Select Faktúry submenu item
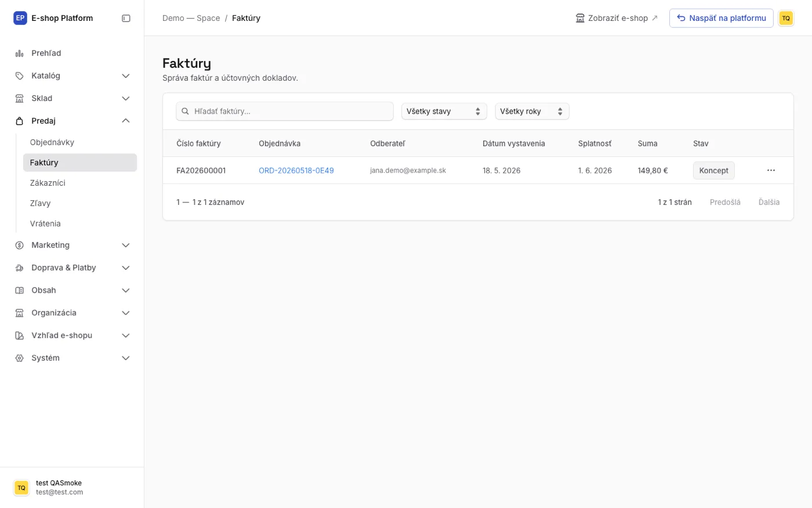812x508 pixels. [80, 163]
